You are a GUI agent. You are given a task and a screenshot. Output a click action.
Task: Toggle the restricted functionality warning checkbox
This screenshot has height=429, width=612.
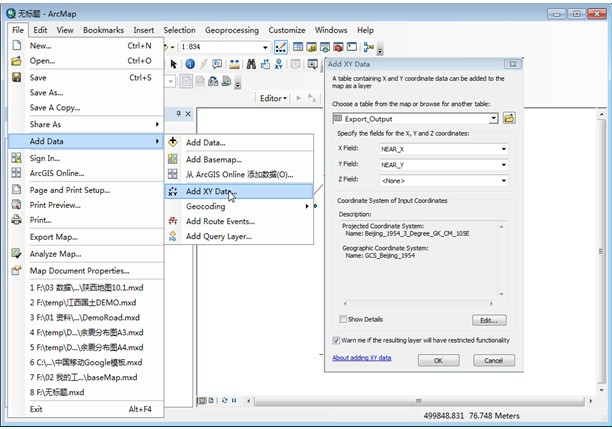[336, 340]
